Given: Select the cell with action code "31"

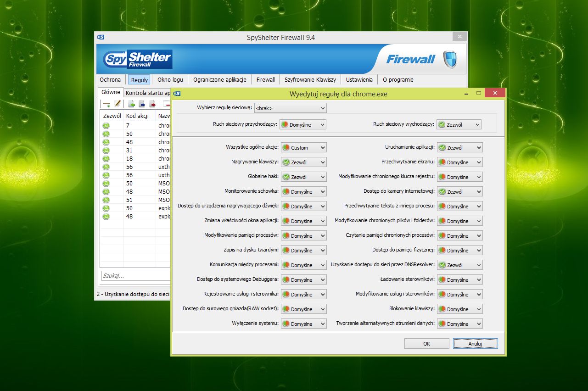Looking at the screenshot, I should (x=140, y=151).
